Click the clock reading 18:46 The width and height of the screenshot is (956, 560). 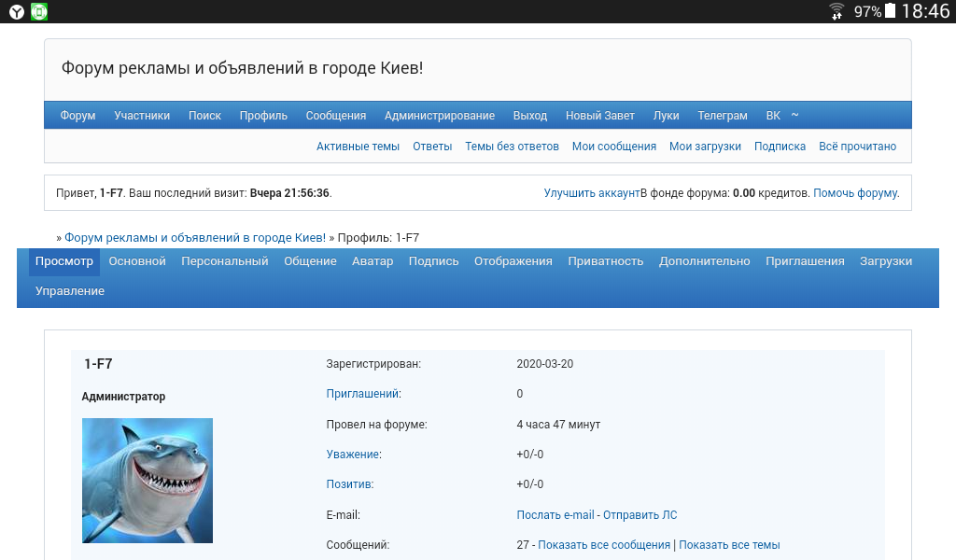click(x=925, y=11)
